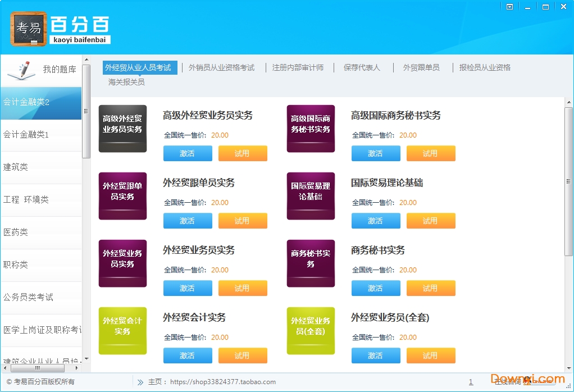574x392 pixels.
Task: Click the green 外经贸会计实务 tile icon
Action: tap(122, 331)
